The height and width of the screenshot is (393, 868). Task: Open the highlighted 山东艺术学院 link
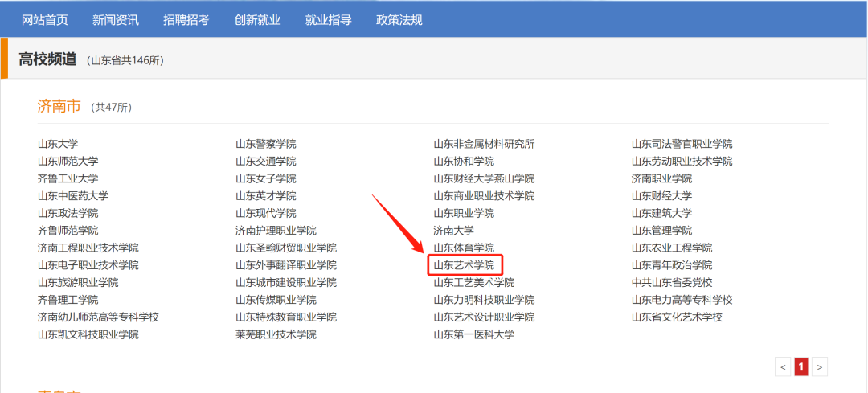tap(464, 265)
